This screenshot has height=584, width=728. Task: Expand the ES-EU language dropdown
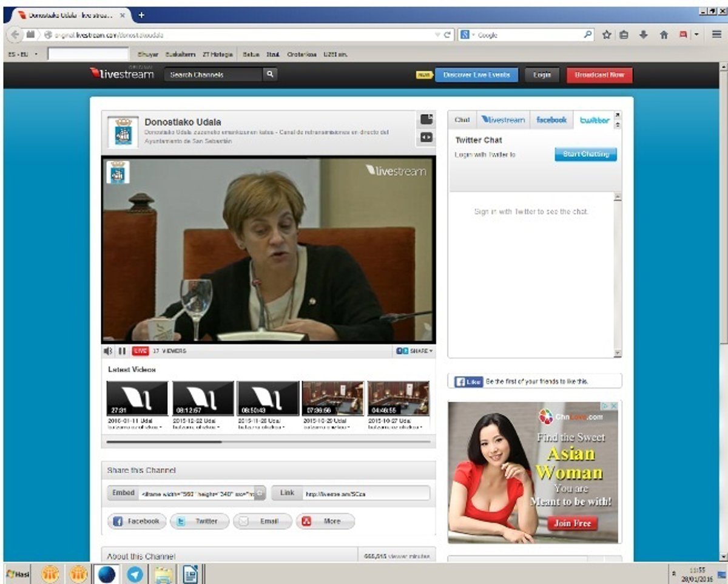coord(36,55)
